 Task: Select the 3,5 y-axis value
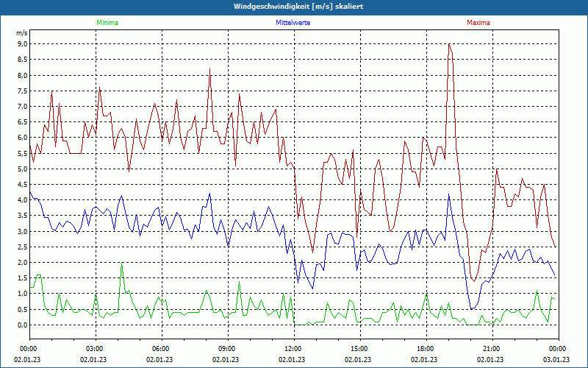23,216
